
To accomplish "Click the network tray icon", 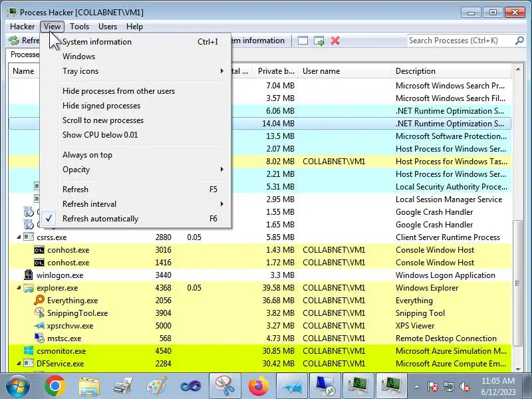I will pos(448,386).
